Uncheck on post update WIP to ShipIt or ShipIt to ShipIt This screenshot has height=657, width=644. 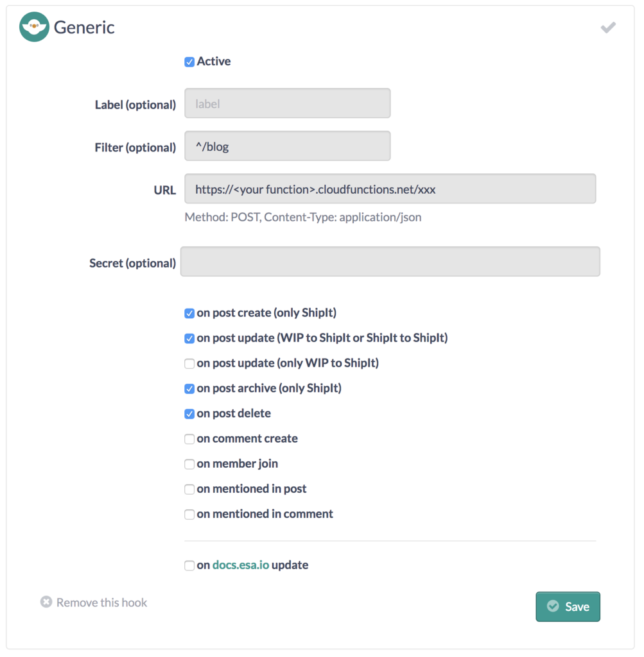click(x=189, y=339)
